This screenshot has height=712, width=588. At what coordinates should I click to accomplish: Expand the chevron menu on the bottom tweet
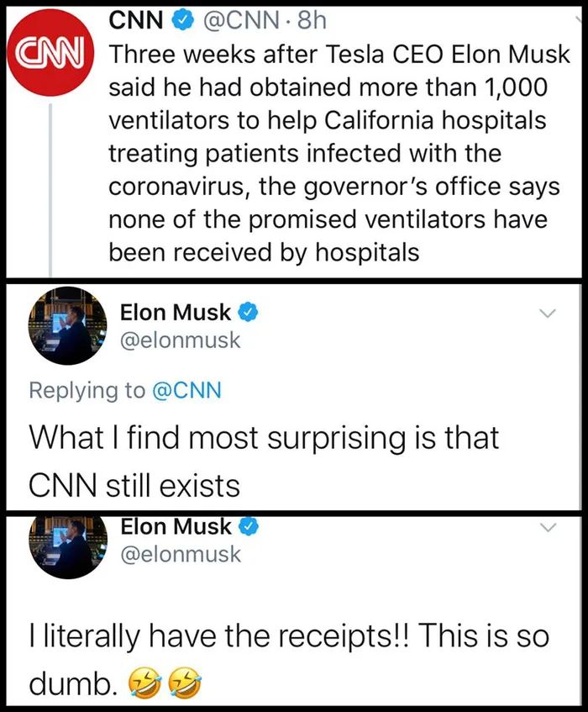point(548,527)
